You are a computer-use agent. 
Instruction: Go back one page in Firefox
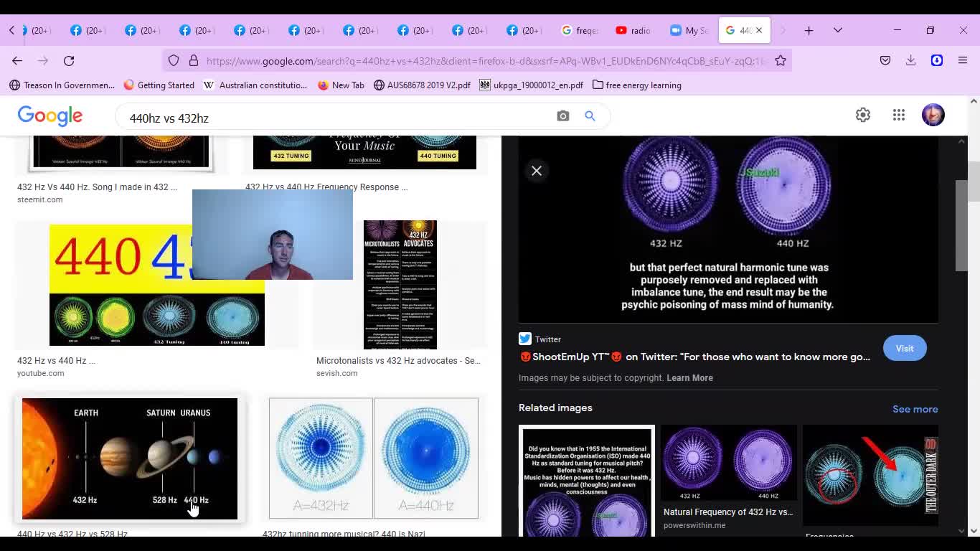(17, 61)
